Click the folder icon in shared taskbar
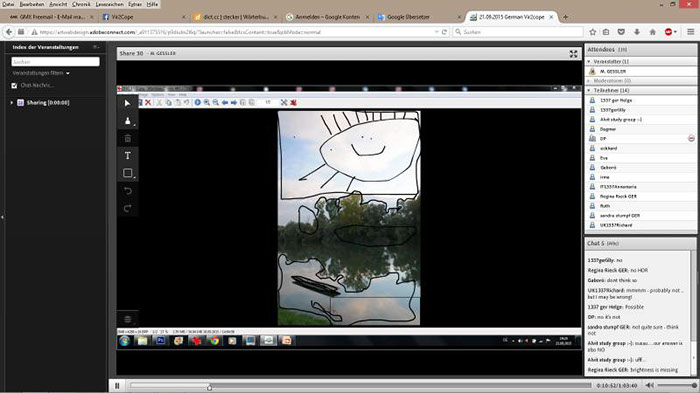 pyautogui.click(x=142, y=341)
